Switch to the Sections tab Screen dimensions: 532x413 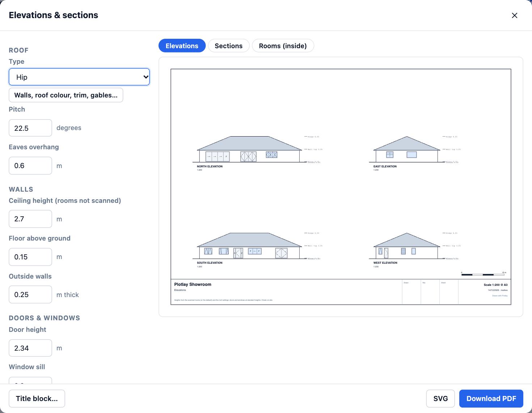point(229,46)
